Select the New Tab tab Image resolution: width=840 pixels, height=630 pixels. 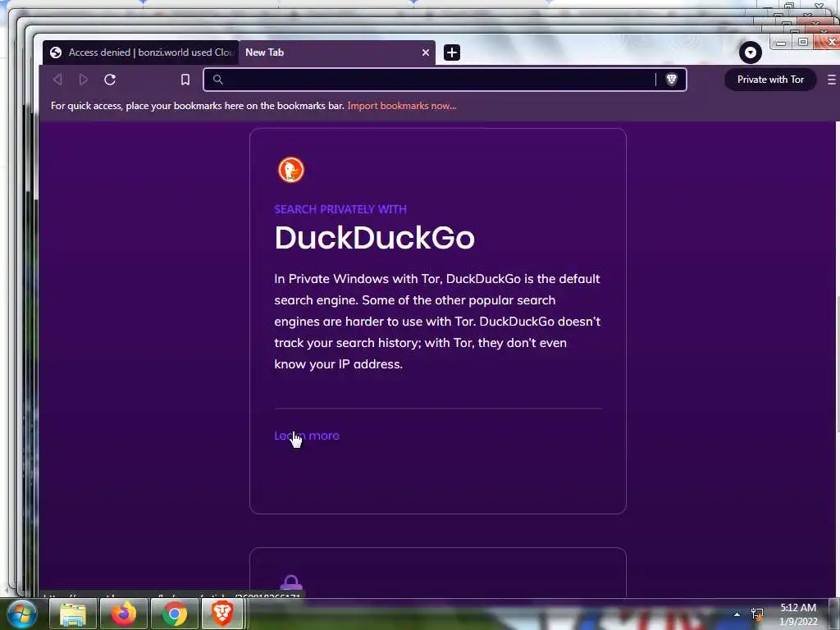(x=337, y=52)
